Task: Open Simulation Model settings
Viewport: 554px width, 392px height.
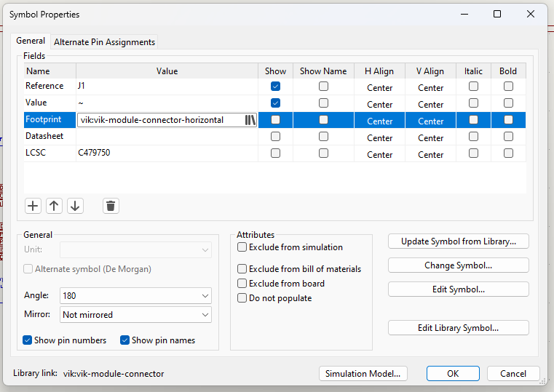Action: point(363,374)
